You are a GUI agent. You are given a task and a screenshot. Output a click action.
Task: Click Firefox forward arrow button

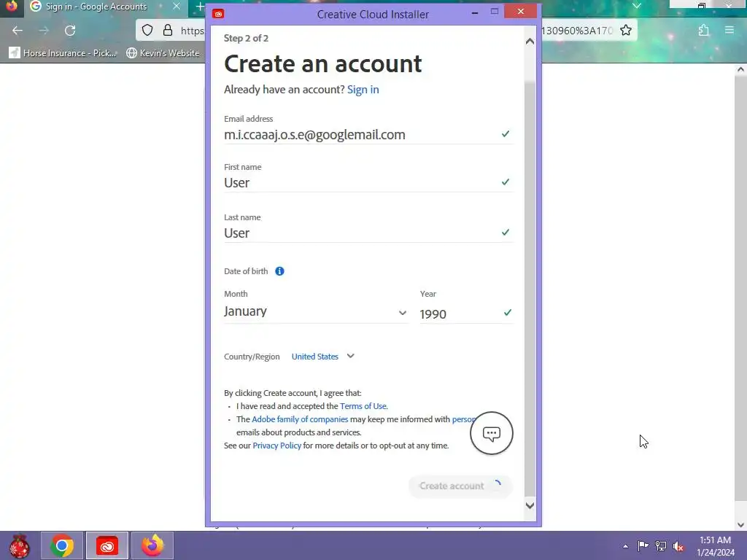point(44,31)
